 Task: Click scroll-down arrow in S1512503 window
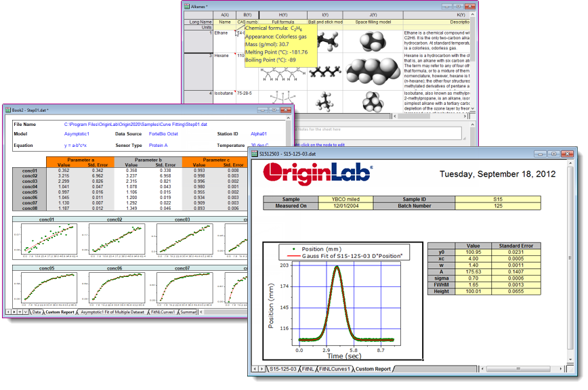coord(571,360)
